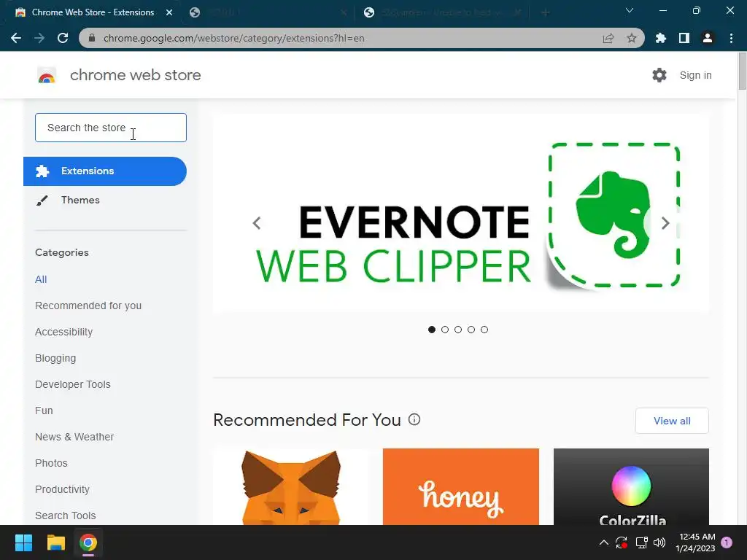Viewport: 747px width, 560px height.
Task: Open a new tab with the plus button
Action: click(546, 12)
